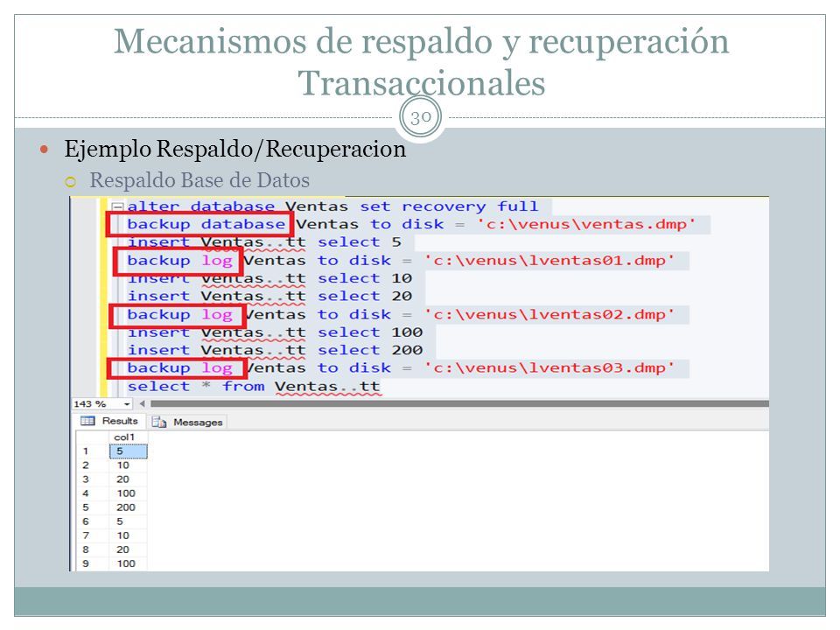Click the Results grid icon
This screenshot has height=630, width=840.
click(87, 421)
